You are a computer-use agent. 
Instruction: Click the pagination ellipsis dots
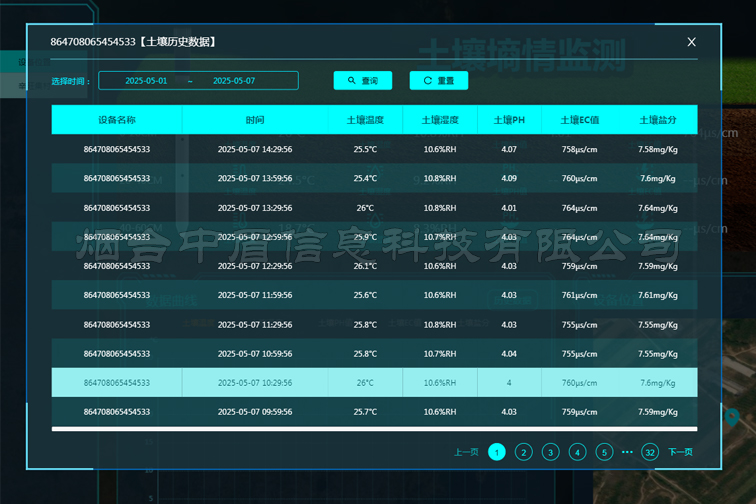tap(627, 452)
